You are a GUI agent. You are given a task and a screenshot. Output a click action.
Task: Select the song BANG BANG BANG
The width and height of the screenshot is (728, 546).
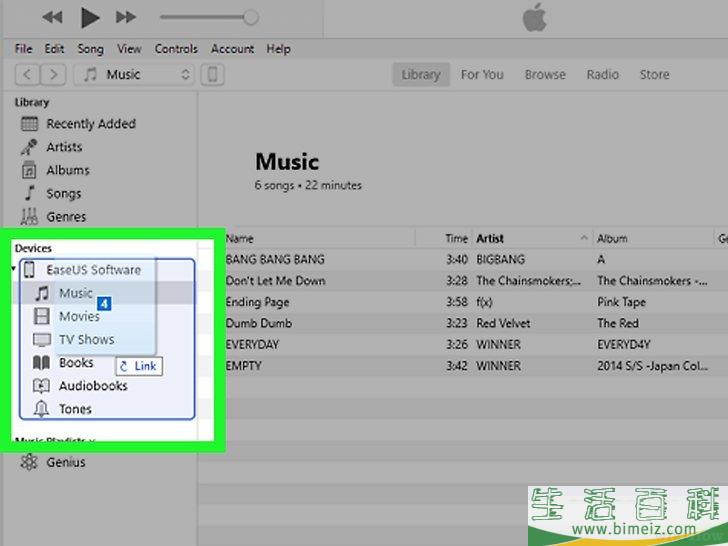pos(275,259)
